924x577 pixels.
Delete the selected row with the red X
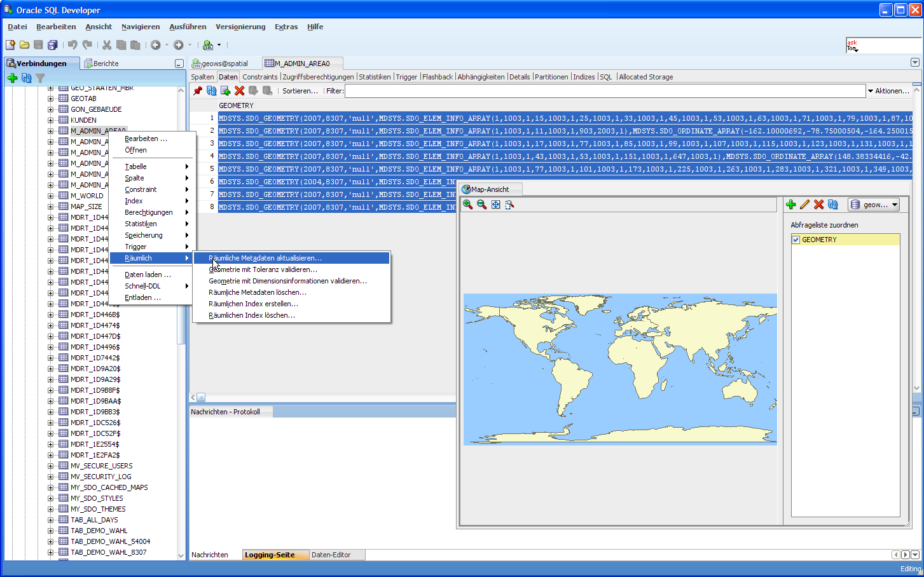(x=240, y=91)
